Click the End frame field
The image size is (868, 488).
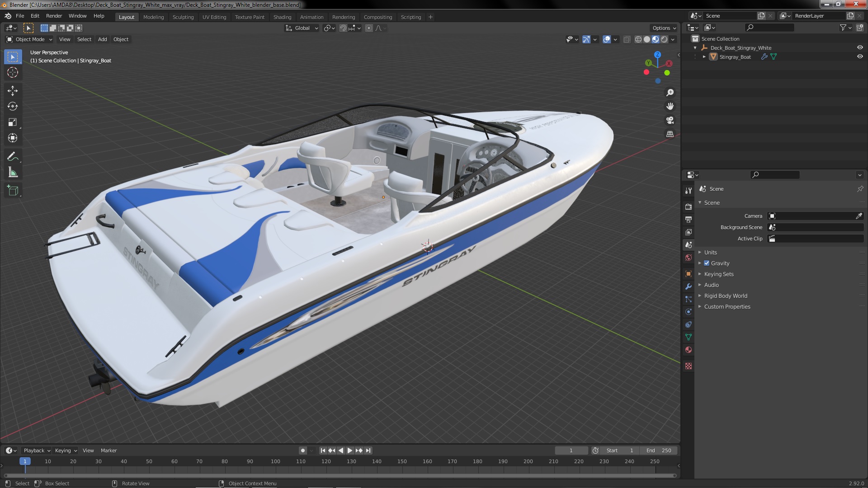(x=659, y=450)
